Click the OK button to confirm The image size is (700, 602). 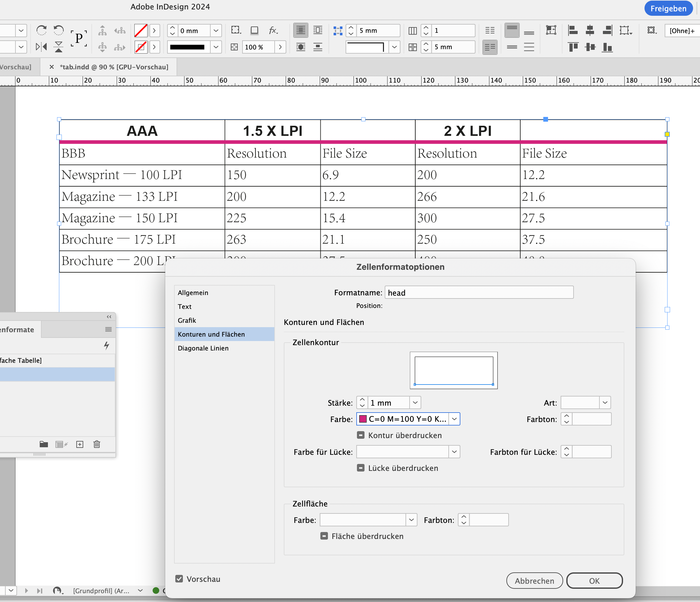click(x=594, y=580)
